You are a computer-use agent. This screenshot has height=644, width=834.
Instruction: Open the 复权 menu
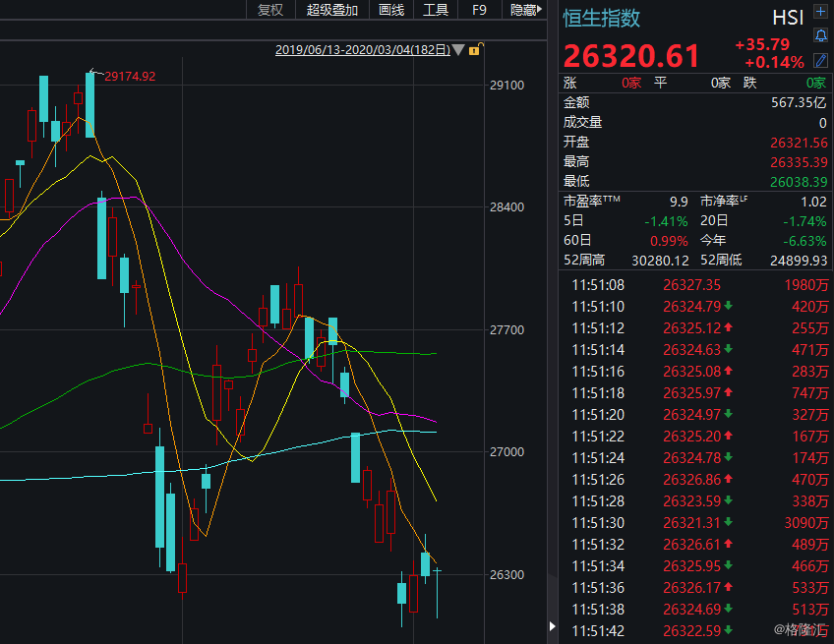coord(270,10)
